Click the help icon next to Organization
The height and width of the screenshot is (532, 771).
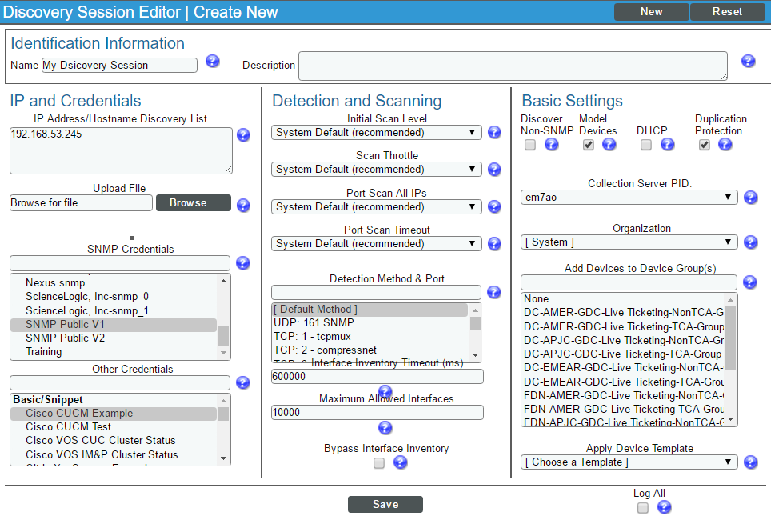(x=749, y=242)
